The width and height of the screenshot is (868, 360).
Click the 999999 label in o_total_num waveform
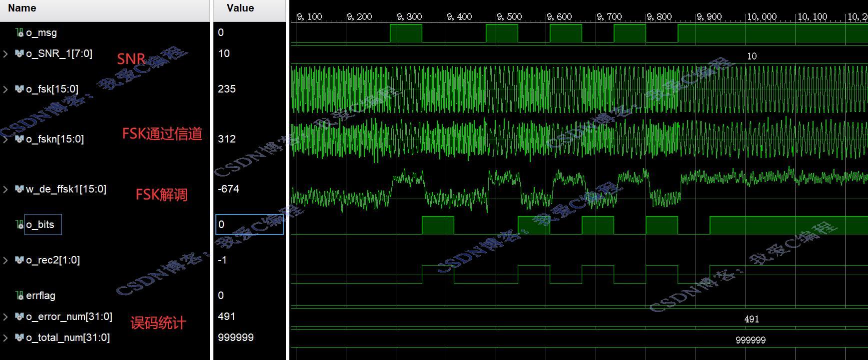tap(751, 340)
